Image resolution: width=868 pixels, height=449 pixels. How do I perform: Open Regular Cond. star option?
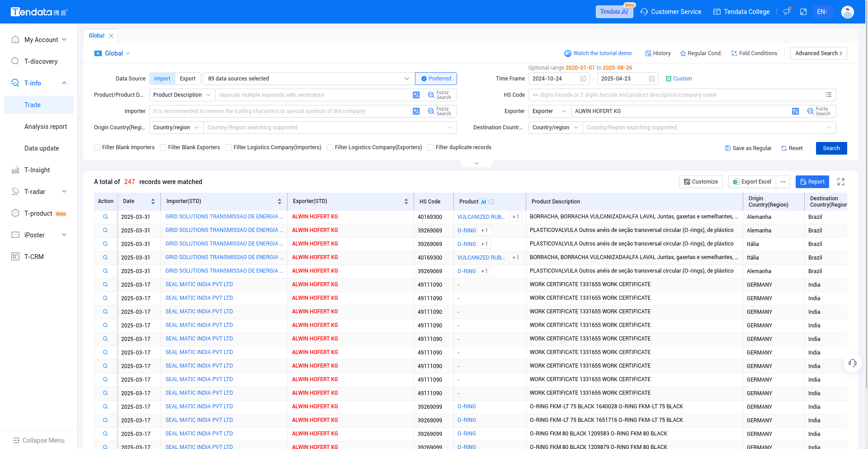[701, 53]
